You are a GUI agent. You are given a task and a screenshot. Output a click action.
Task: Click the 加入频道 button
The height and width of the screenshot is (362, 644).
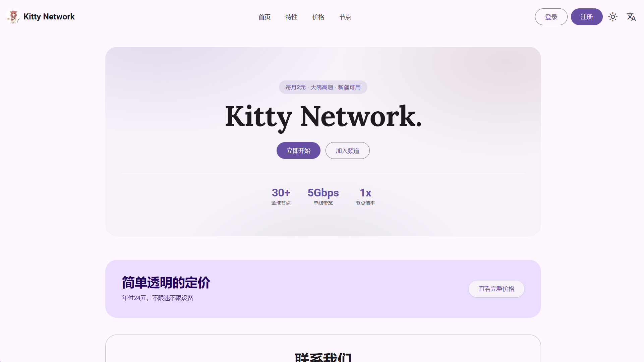(x=348, y=150)
